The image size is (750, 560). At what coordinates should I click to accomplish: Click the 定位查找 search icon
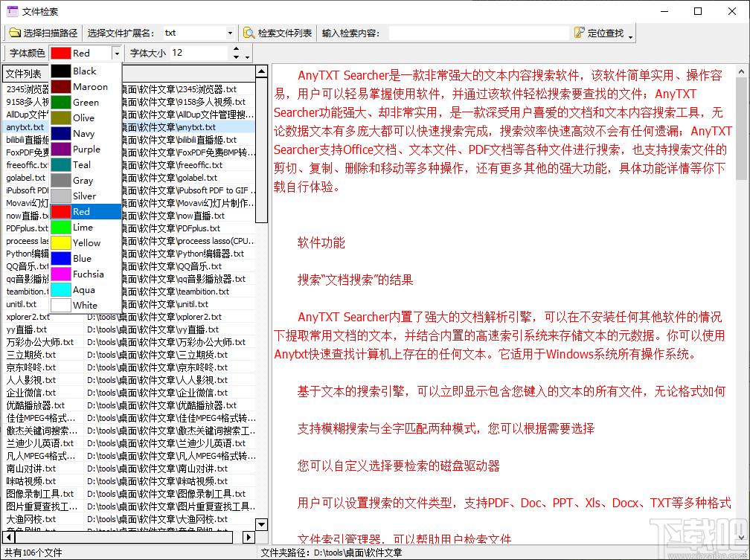coord(579,33)
